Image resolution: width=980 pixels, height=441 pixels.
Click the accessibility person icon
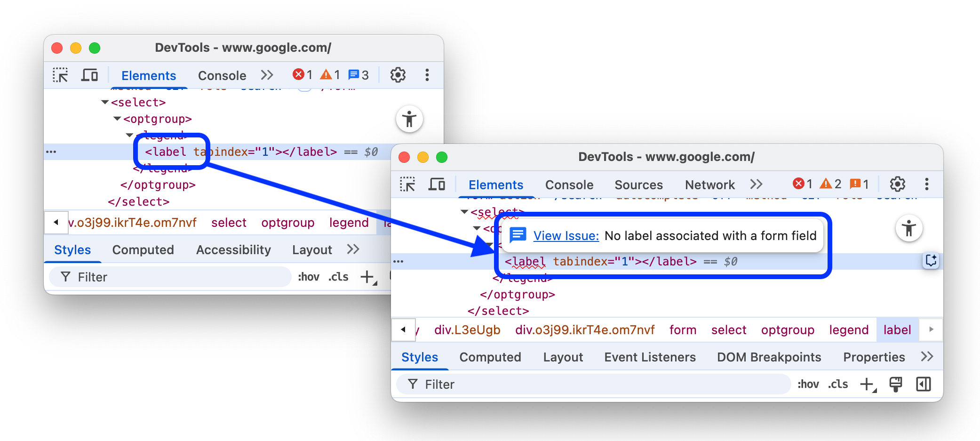click(909, 228)
